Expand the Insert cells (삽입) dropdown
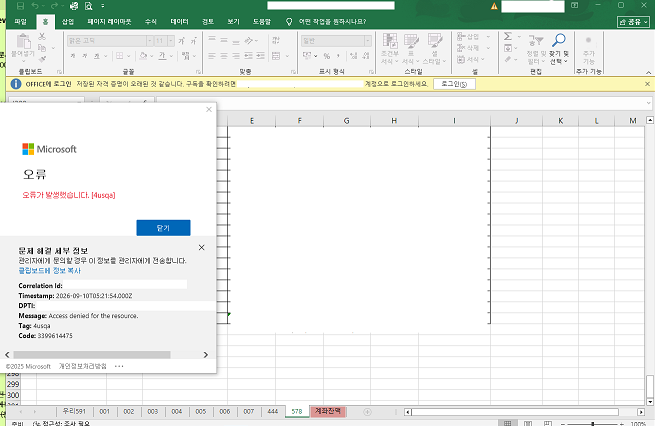Image resolution: width=655 pixels, height=426 pixels. [x=488, y=37]
